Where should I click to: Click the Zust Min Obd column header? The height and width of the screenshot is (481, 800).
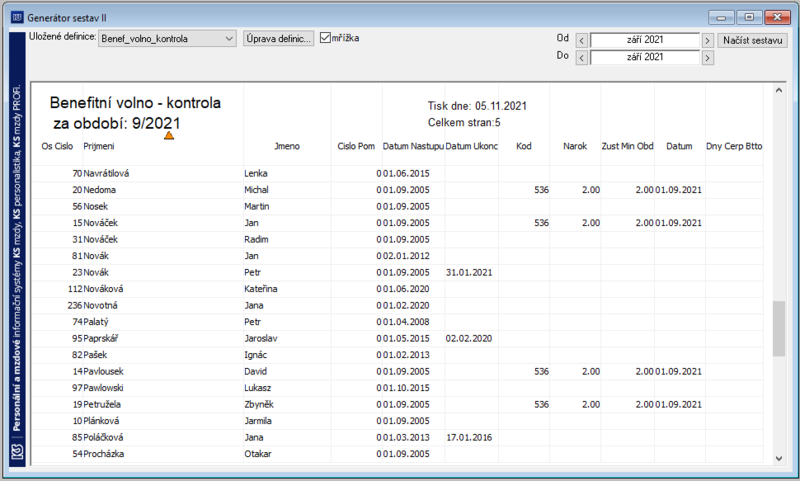coord(628,146)
